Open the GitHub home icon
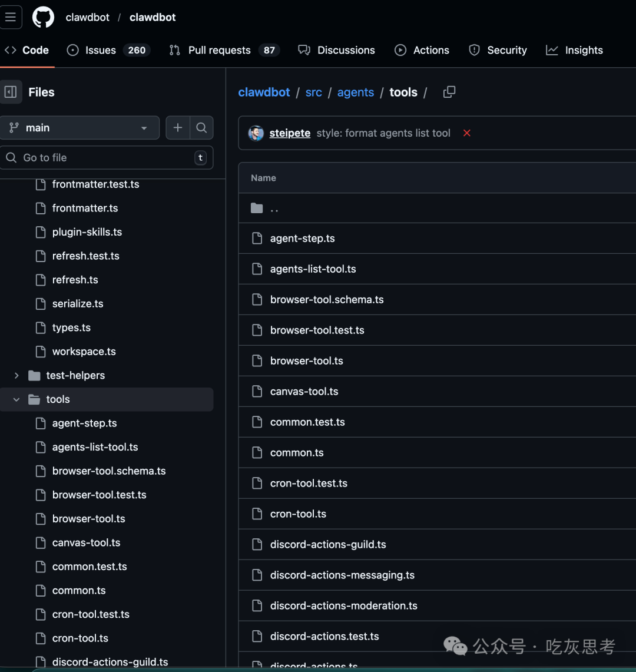This screenshot has height=672, width=636. pos(43,17)
